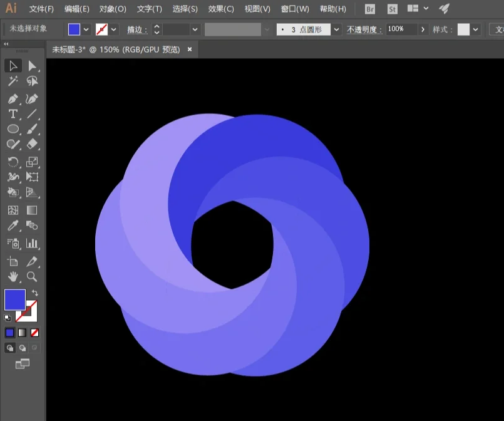Open the 对象(O) menu
Viewport: 504px width, 421px height.
[113, 9]
